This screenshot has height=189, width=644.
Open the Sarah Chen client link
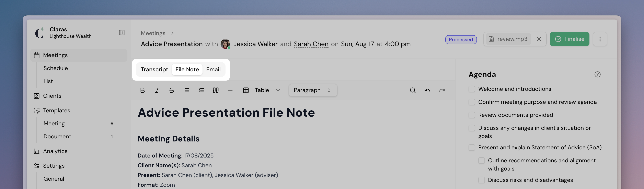click(x=311, y=44)
